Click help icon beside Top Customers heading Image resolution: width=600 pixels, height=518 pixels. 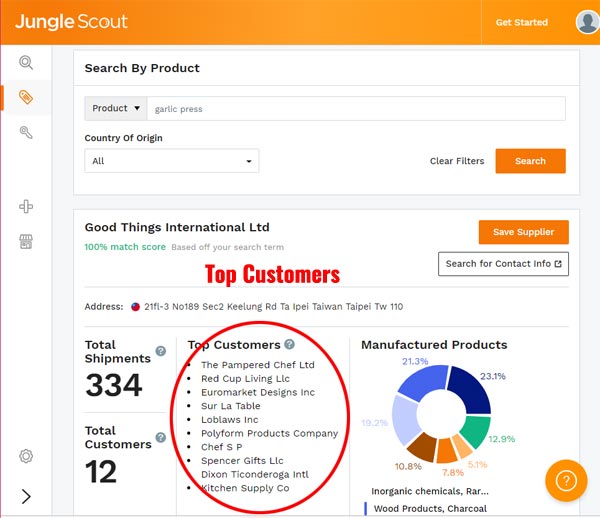(290, 344)
